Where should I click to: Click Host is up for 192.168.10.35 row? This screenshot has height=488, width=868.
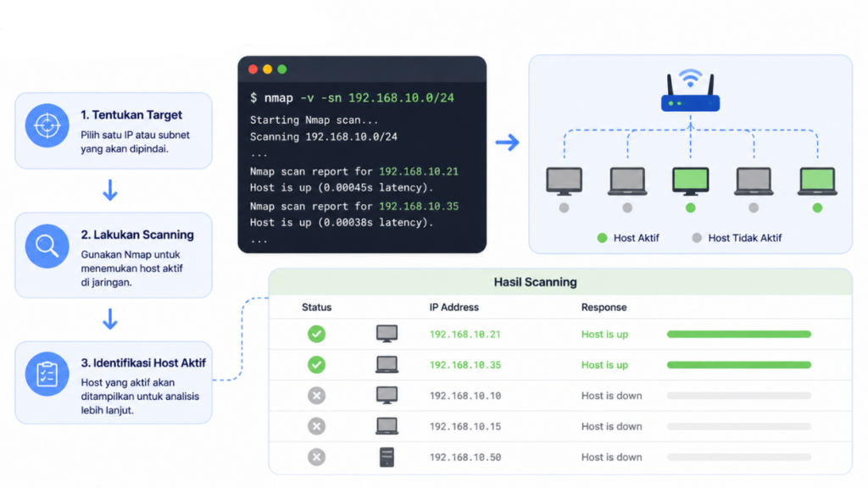604,365
